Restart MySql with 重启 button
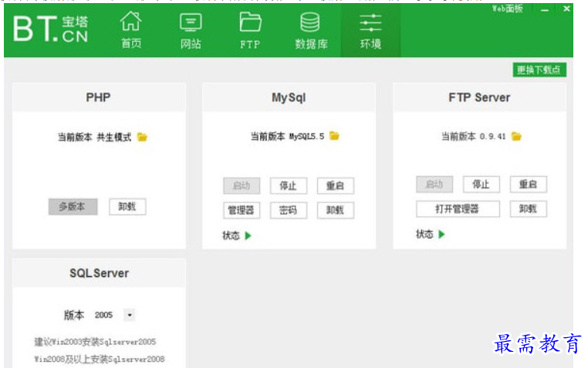588x368 pixels. point(335,185)
